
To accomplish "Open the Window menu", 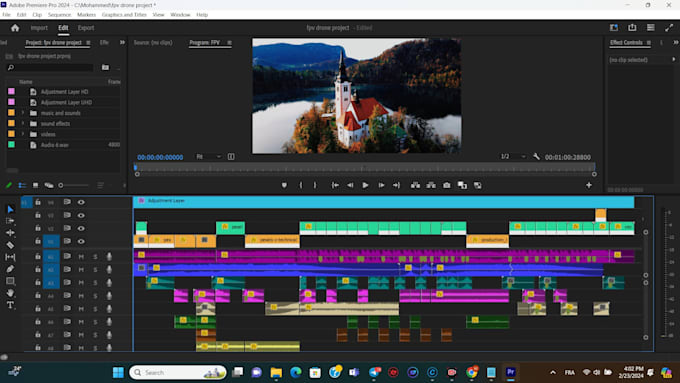I will [x=180, y=15].
